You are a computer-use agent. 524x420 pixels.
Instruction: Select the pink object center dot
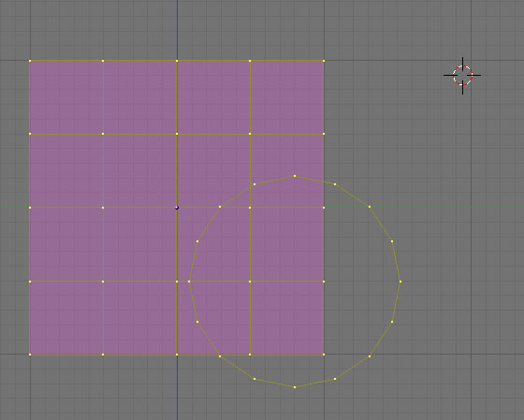[x=177, y=208]
